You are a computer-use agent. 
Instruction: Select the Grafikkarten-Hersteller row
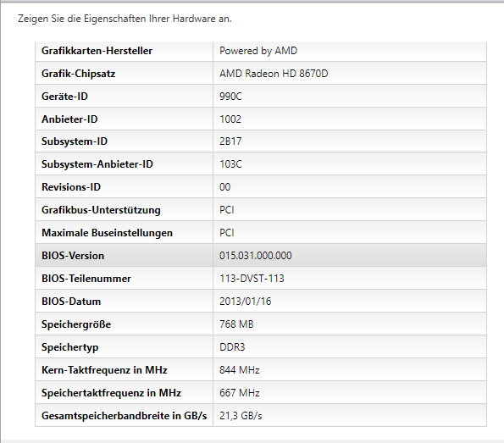(261, 51)
